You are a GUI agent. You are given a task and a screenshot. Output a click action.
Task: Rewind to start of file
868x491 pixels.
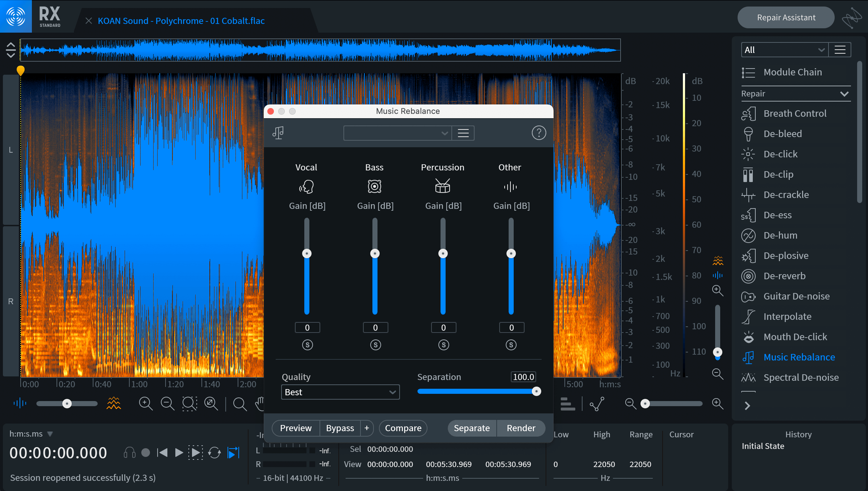[x=162, y=453]
